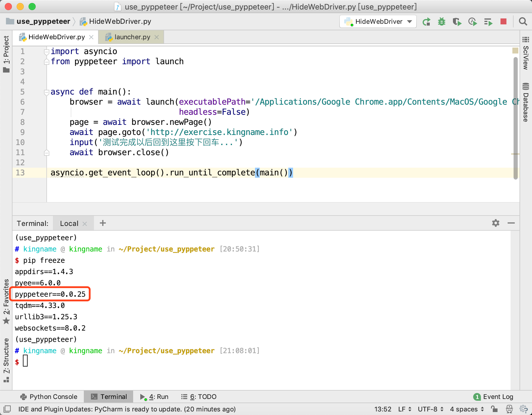Screen dimensions: 532x415
Task: Click the terminal prompt input cursor
Action: [x=25, y=361]
